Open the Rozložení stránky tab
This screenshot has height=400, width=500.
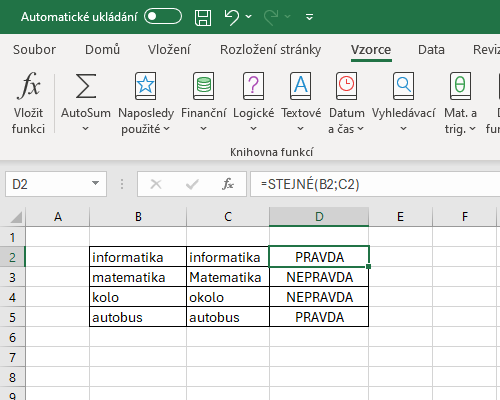(270, 50)
